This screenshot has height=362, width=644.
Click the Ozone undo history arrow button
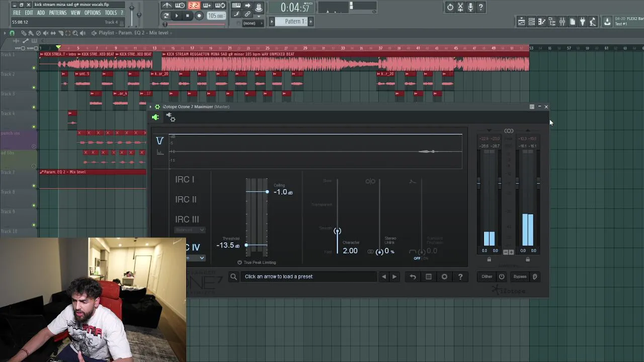point(413,277)
